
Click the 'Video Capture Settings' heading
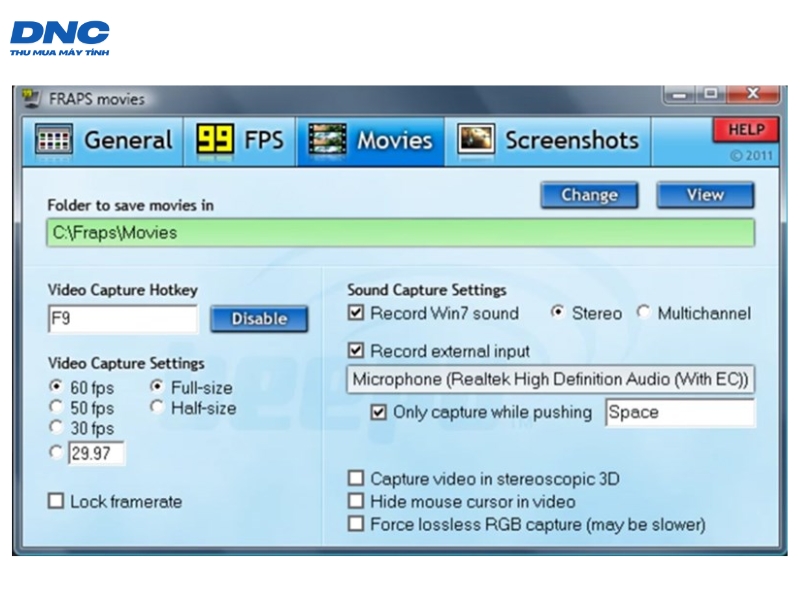[x=126, y=363]
